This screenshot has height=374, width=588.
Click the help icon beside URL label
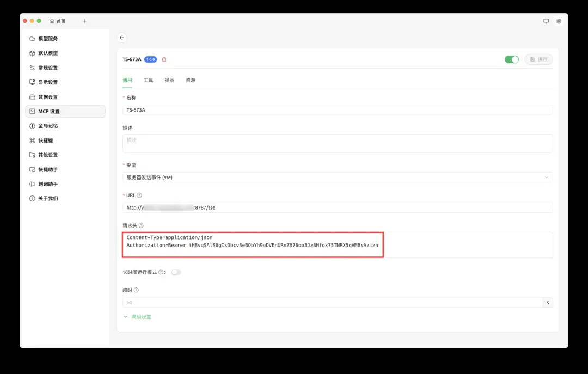139,195
